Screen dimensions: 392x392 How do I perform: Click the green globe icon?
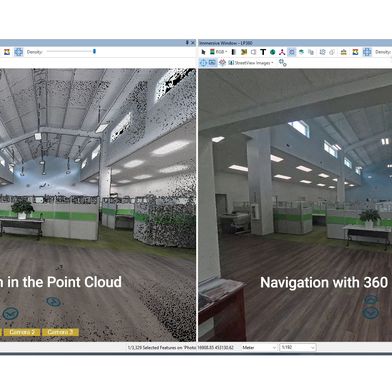coord(272,52)
